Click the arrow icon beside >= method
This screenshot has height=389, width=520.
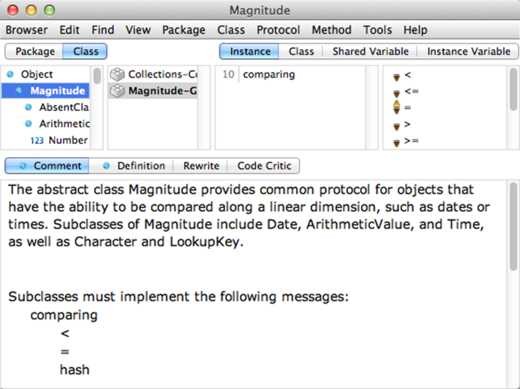[396, 143]
